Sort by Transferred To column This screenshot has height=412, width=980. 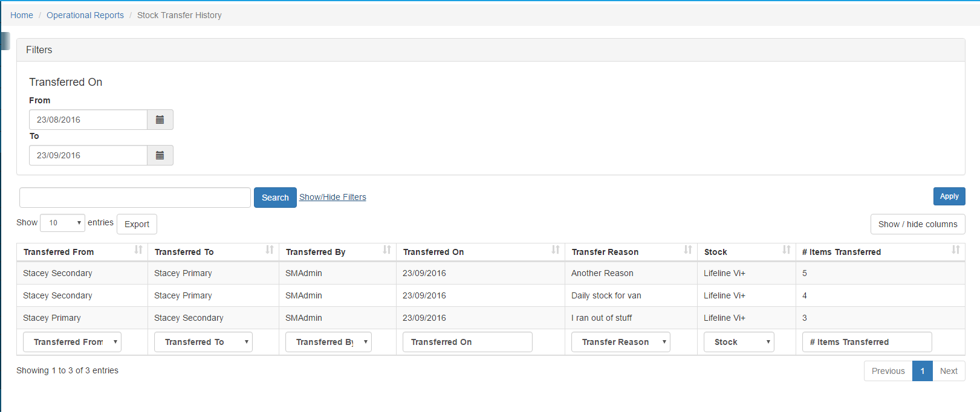pyautogui.click(x=213, y=252)
